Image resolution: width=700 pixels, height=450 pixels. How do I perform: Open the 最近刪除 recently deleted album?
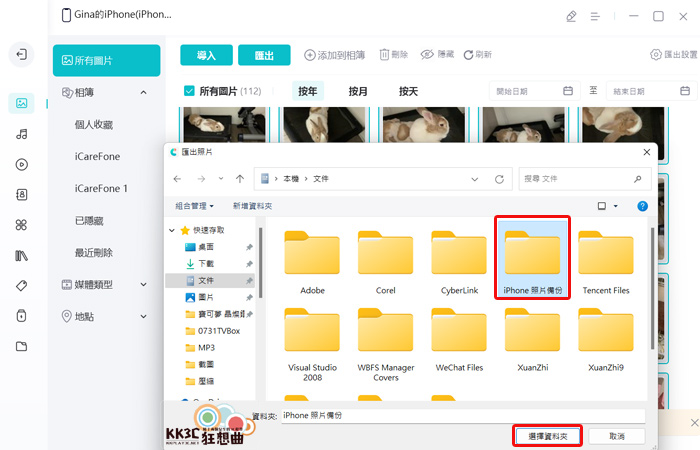coord(94,253)
